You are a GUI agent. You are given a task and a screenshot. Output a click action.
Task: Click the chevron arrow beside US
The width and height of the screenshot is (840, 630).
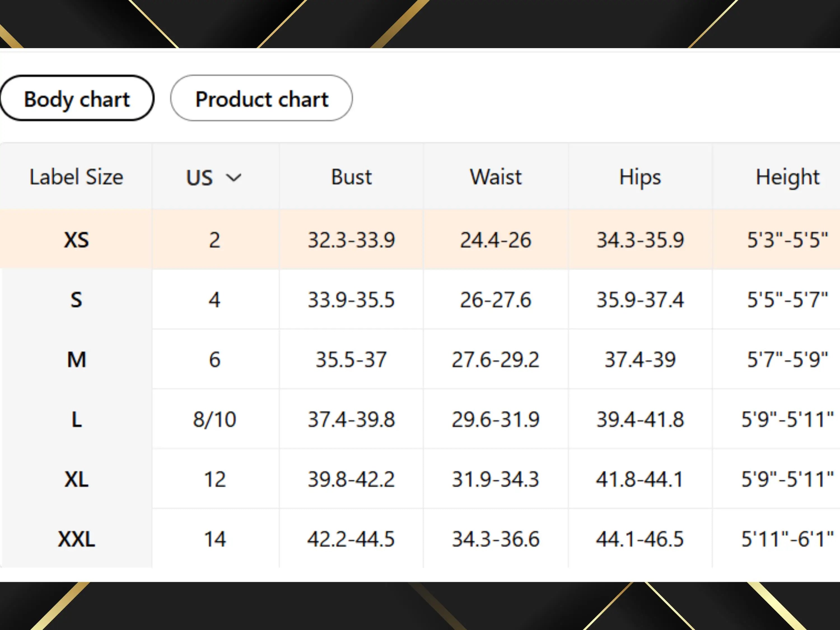[x=234, y=177]
